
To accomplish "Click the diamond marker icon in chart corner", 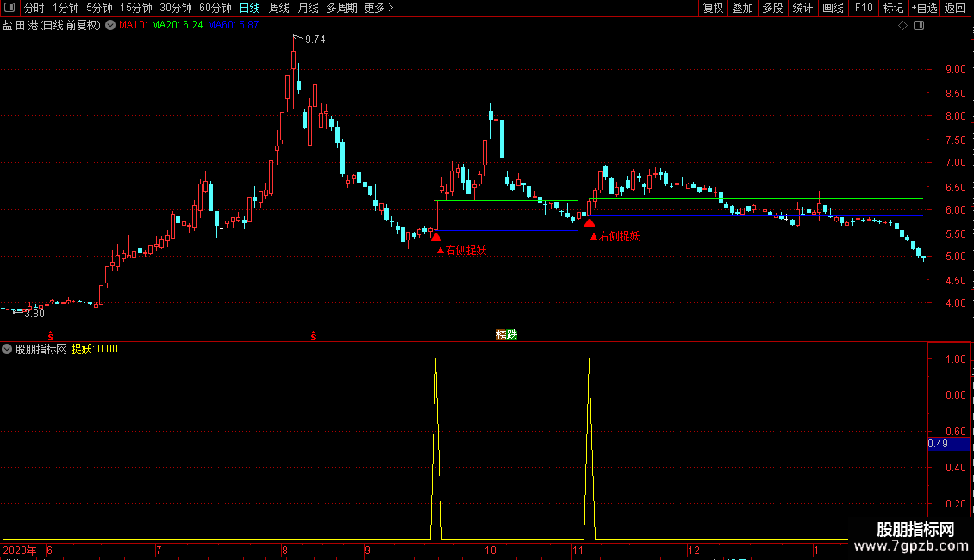I will tap(903, 26).
